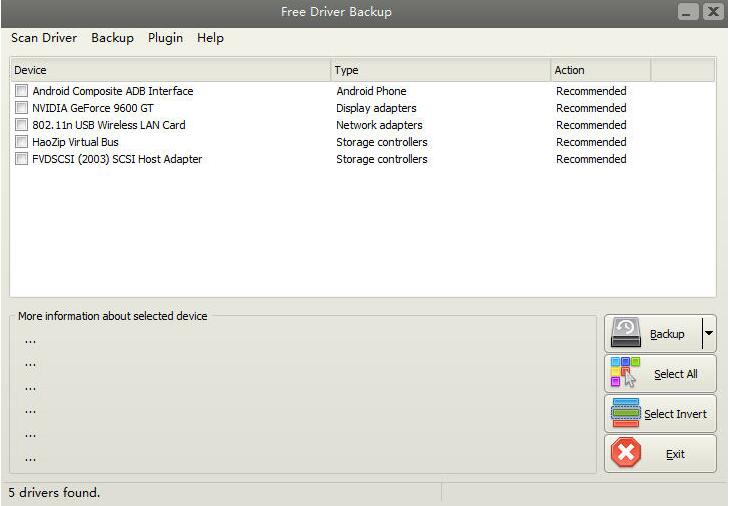
Task: Sort the list by Device column header
Action: [x=170, y=70]
